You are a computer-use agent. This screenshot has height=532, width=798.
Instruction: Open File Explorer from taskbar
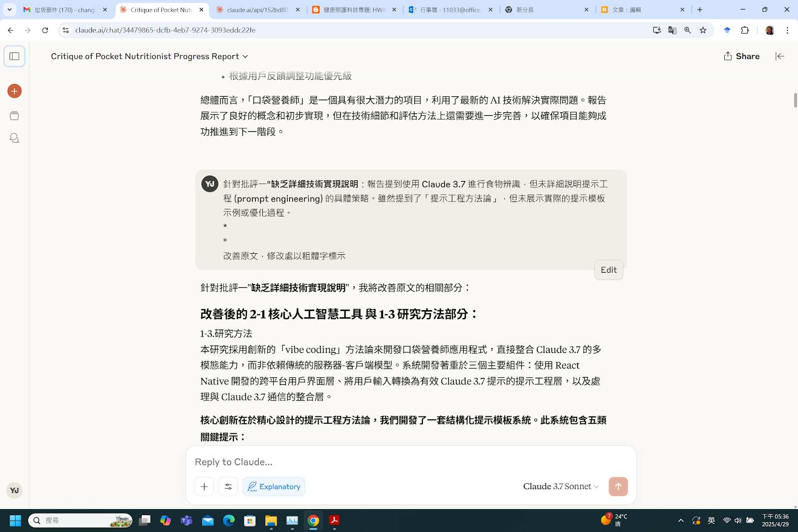271,521
